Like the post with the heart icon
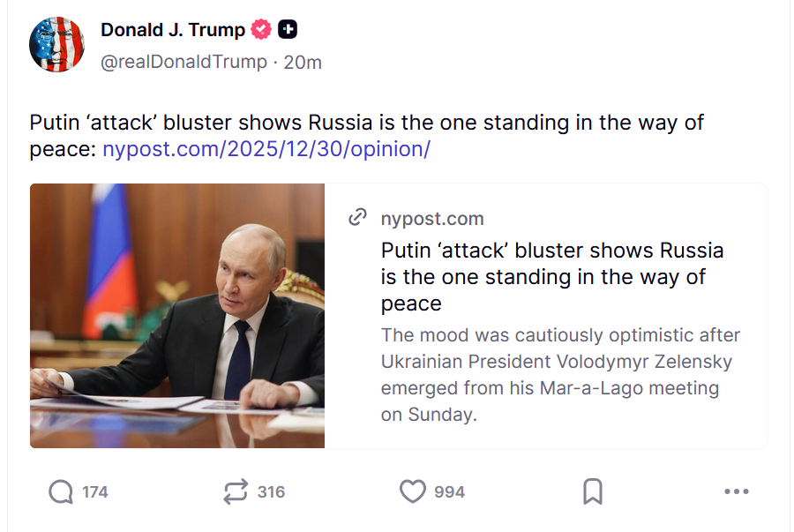 point(413,491)
